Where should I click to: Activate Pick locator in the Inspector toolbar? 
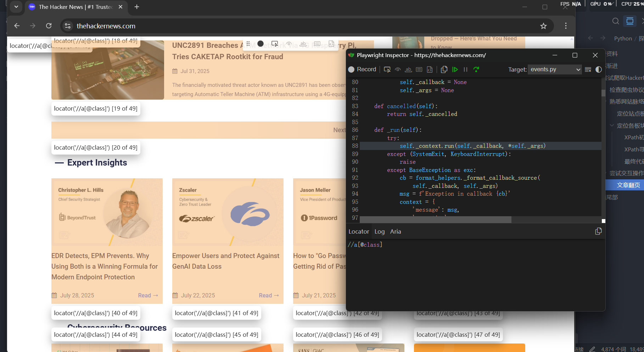click(387, 69)
